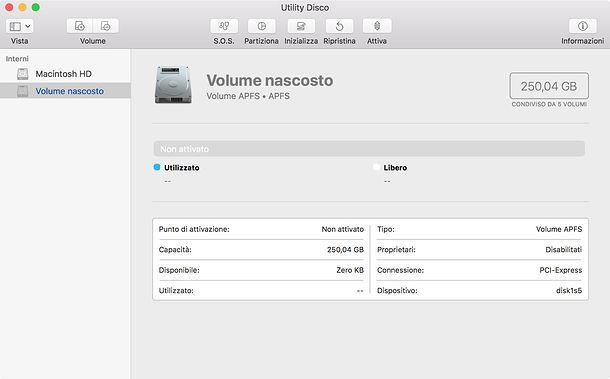Viewport: 610px width, 379px height.
Task: Run S.O.S. first aid tool
Action: (224, 26)
